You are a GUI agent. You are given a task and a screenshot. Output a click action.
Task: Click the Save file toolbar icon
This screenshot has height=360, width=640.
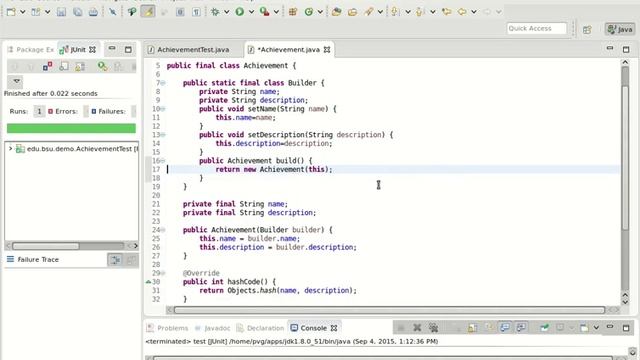click(61, 12)
